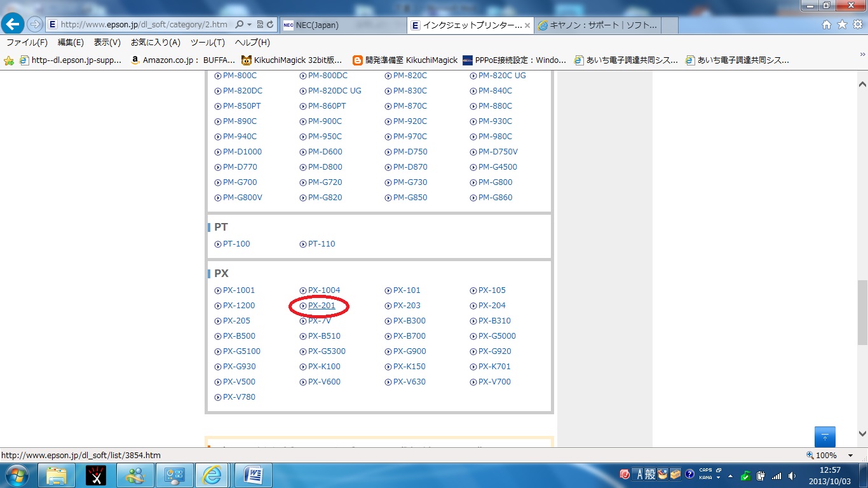Screen dimensions: 868x488
Task: Go back using the browser Back arrow
Action: (x=13, y=24)
